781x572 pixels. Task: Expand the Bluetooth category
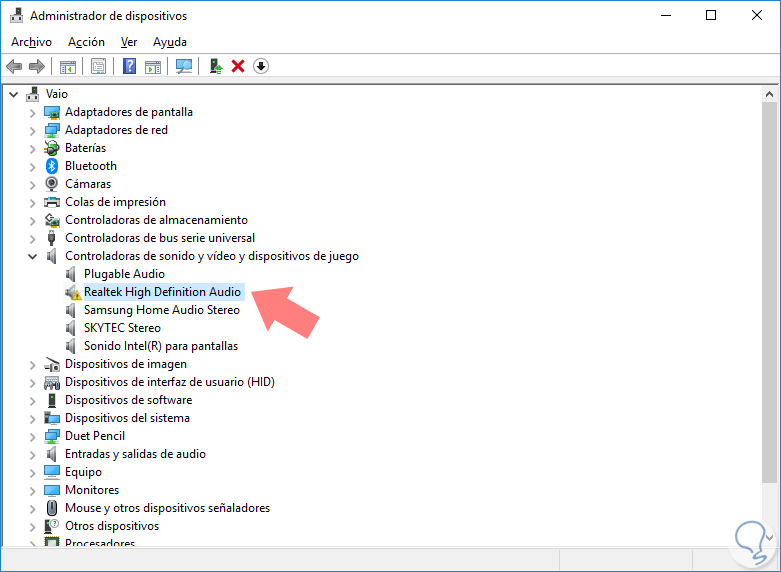[x=32, y=166]
